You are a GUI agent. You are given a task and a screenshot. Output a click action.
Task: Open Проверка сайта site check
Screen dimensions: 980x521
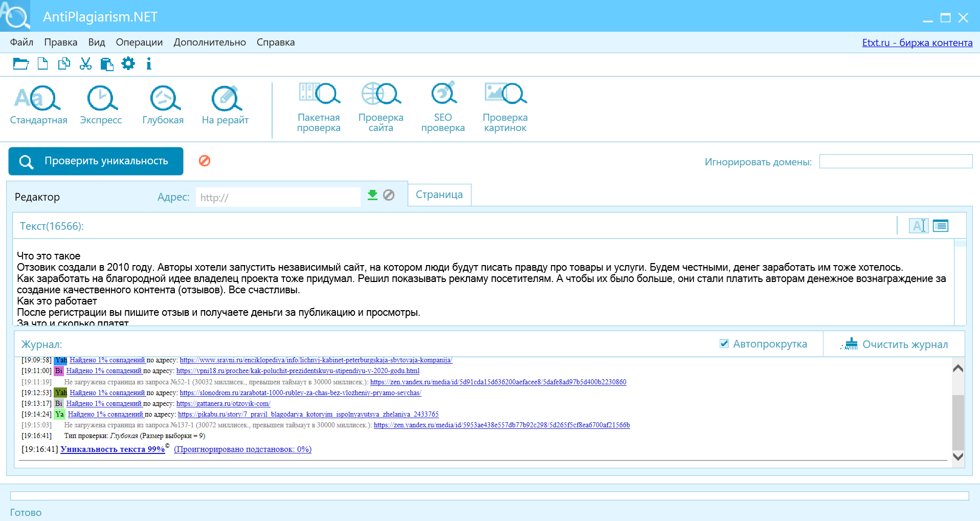pyautogui.click(x=381, y=95)
